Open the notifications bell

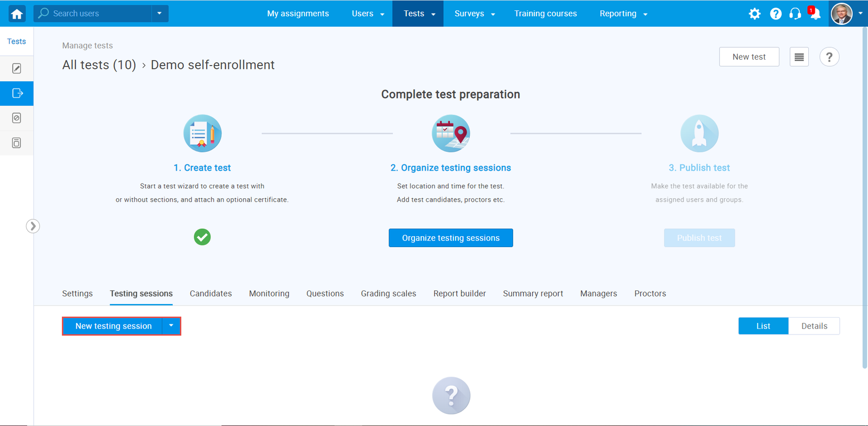tap(814, 14)
